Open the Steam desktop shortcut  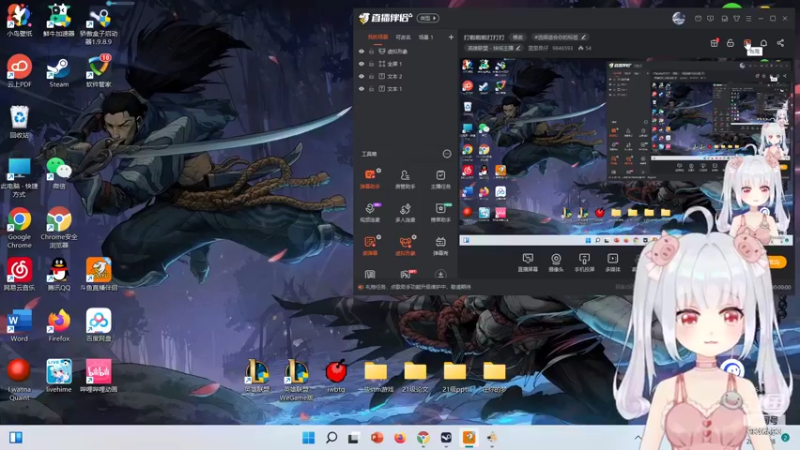click(x=59, y=72)
